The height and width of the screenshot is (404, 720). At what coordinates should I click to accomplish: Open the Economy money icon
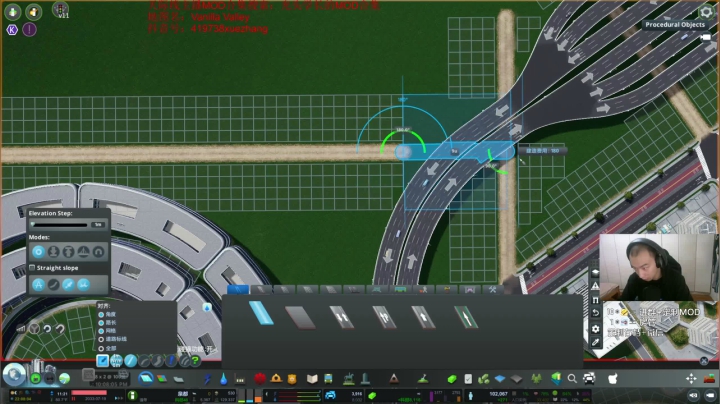click(x=452, y=379)
